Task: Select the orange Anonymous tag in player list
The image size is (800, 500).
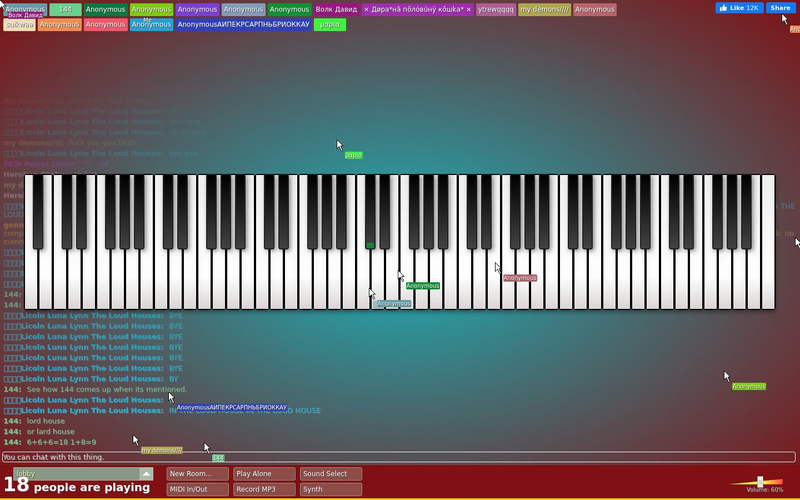Action: click(60, 24)
